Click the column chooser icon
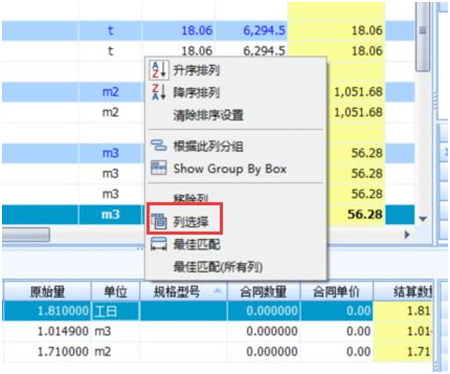 coord(159,221)
